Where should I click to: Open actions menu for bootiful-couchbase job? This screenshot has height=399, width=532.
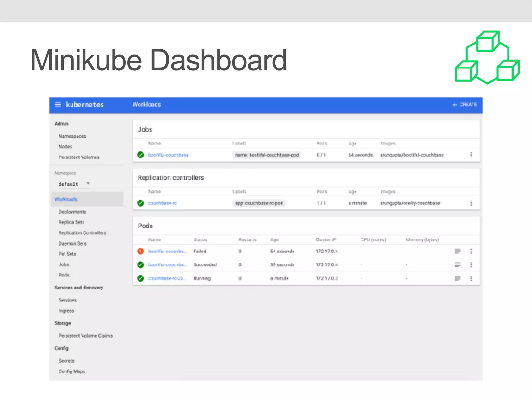(x=471, y=155)
